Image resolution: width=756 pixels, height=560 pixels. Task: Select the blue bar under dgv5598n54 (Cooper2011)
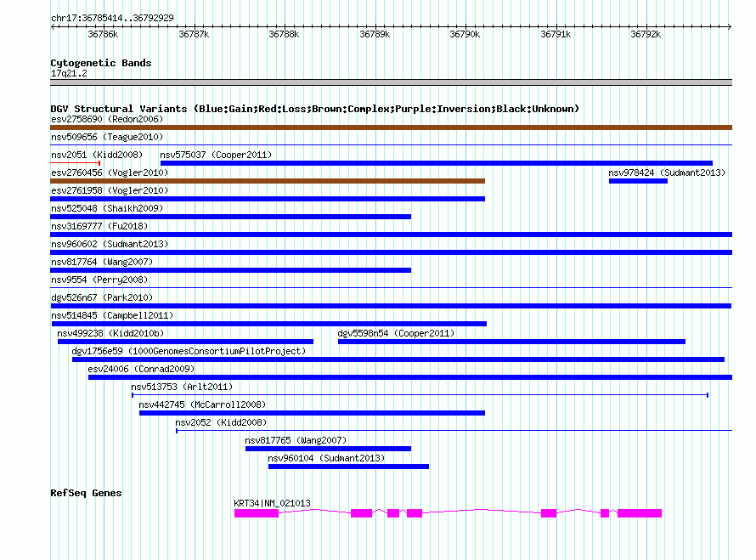click(x=511, y=342)
